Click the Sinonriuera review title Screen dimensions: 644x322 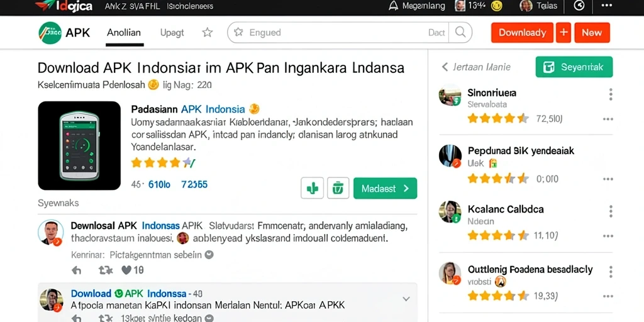(492, 93)
